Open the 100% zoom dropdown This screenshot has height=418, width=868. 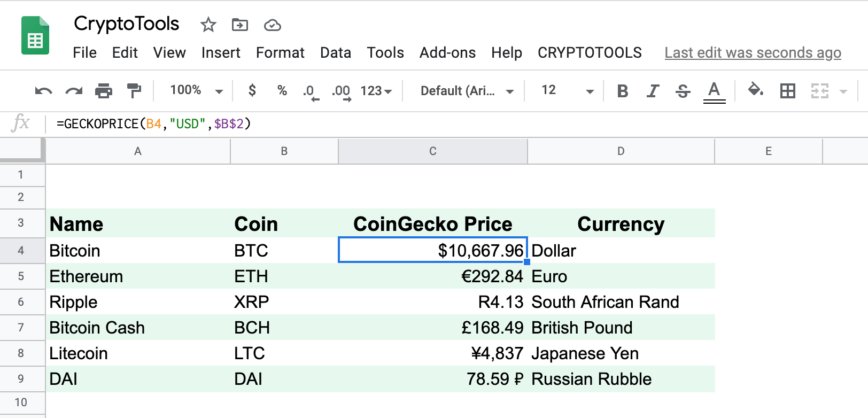196,90
